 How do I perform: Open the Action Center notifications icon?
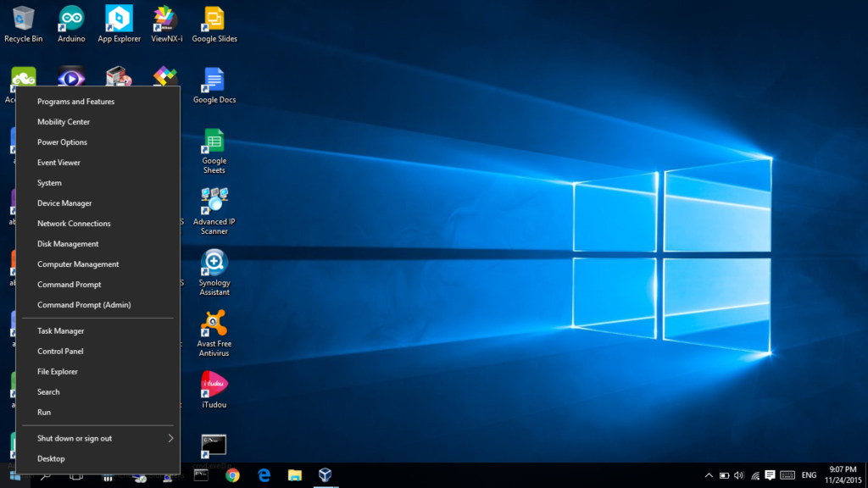[770, 475]
